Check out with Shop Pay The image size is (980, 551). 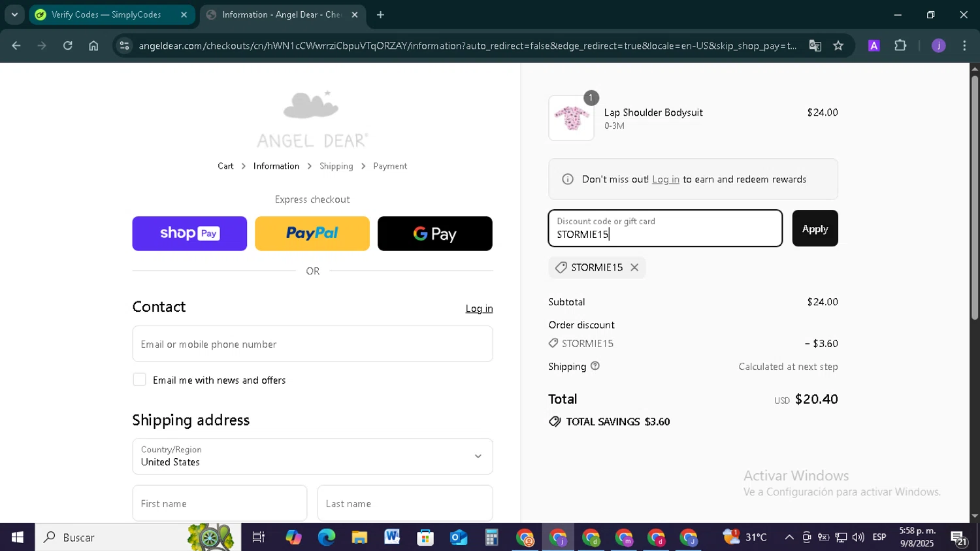189,233
